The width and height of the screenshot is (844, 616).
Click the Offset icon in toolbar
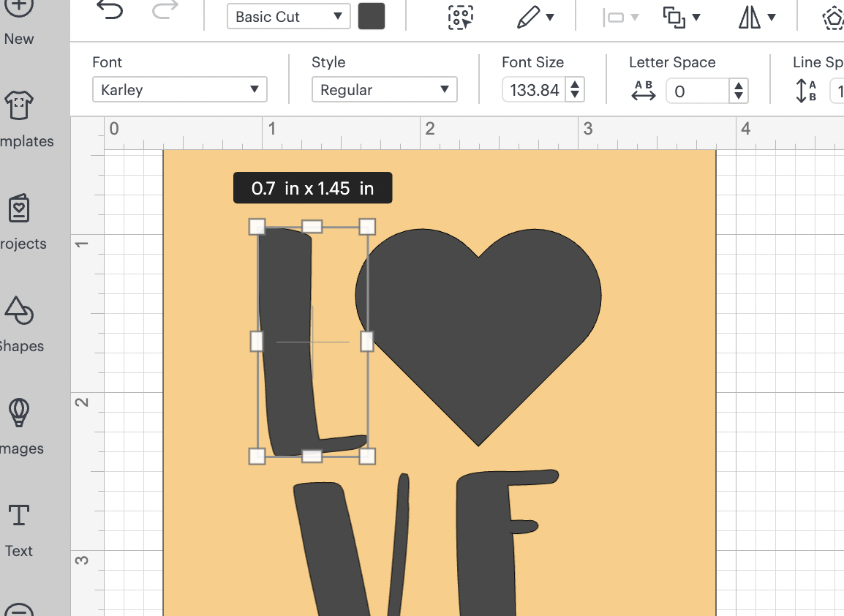pos(833,18)
